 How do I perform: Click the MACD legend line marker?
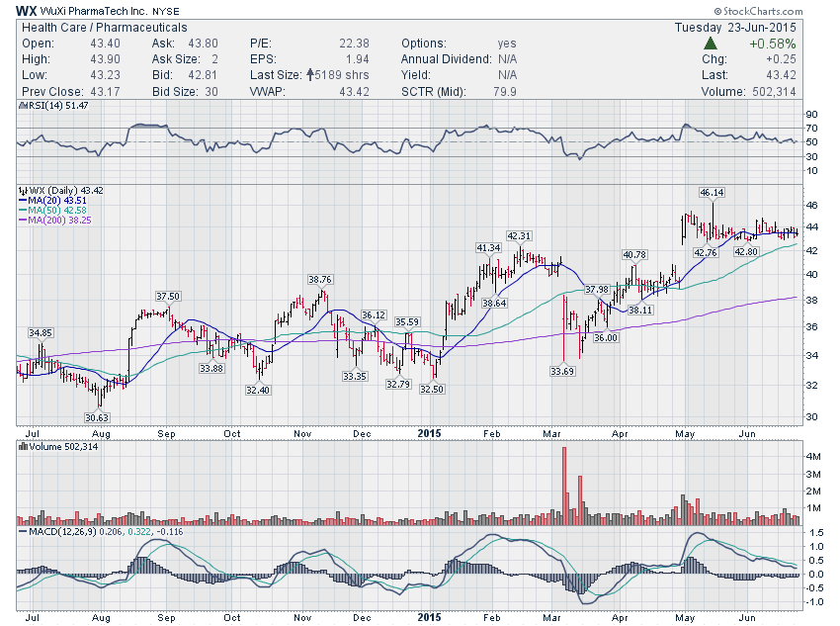click(x=23, y=532)
